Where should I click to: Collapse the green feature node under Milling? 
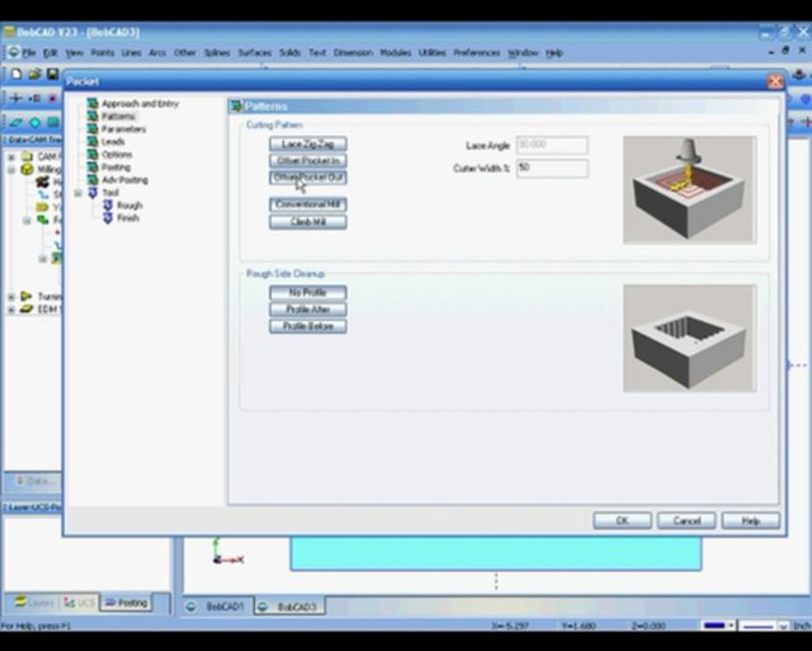point(27,220)
